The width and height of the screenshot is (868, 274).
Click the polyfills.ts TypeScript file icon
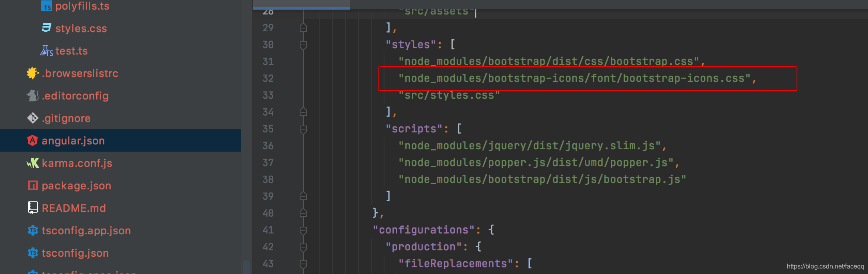tap(47, 6)
